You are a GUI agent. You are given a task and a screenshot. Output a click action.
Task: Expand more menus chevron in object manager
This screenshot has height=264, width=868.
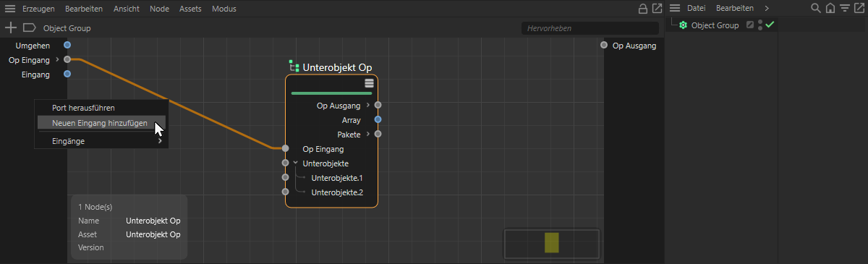(x=767, y=8)
